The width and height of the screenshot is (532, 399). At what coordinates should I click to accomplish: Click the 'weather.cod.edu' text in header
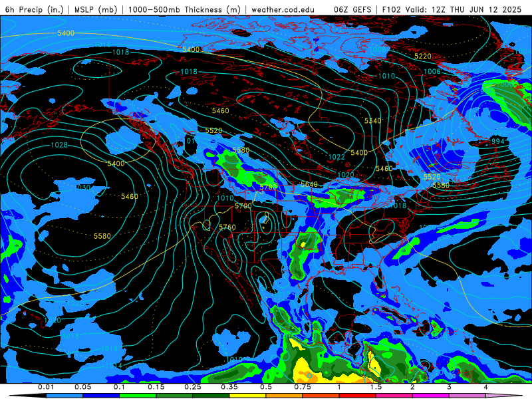point(283,9)
